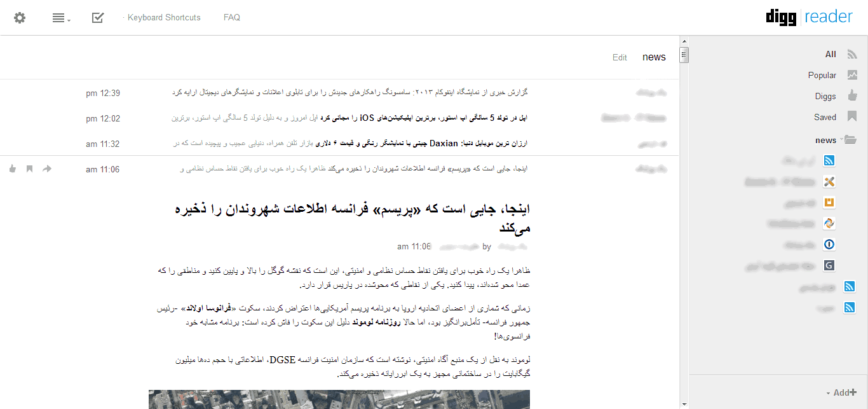
Task: Click the Edit link above the article list
Action: point(619,57)
